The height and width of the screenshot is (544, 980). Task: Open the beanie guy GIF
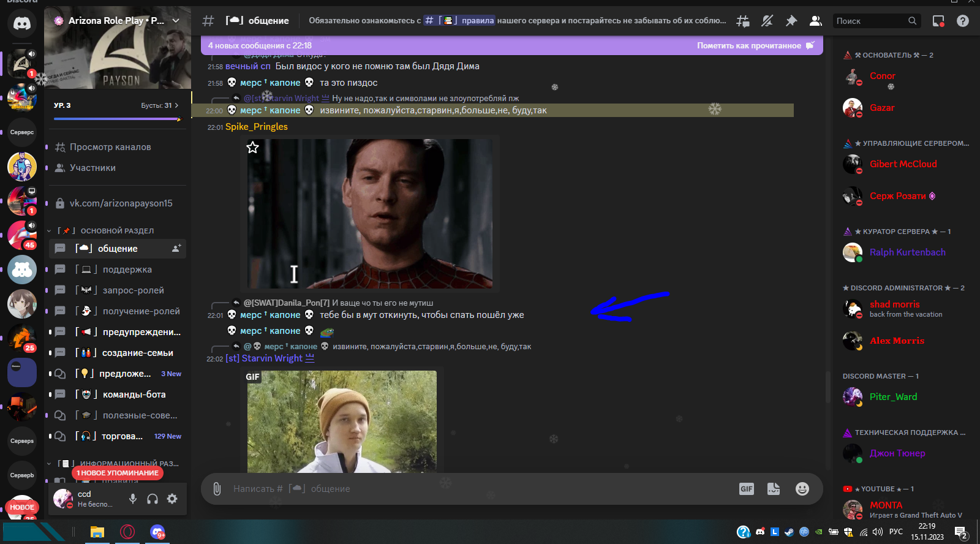342,421
